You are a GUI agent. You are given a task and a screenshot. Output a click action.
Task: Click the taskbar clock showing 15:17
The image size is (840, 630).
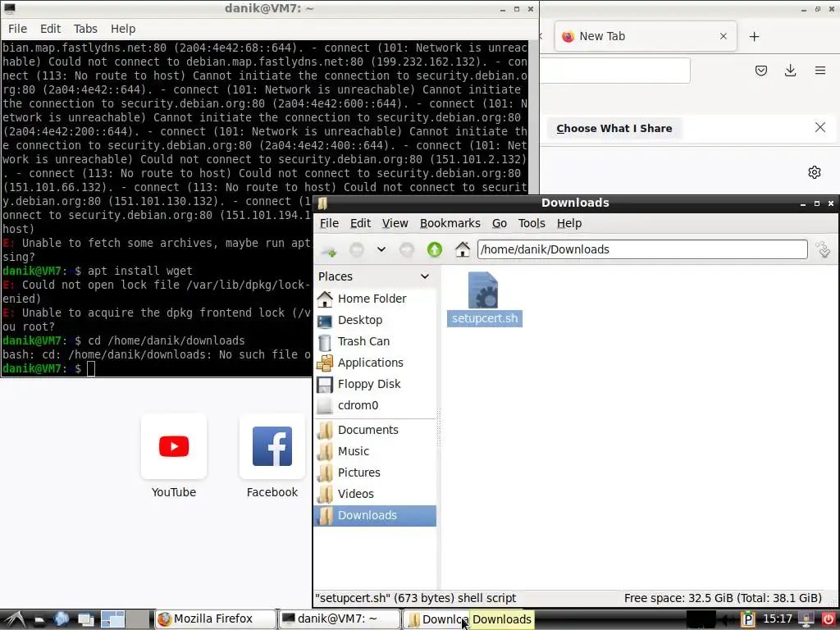pos(777,619)
